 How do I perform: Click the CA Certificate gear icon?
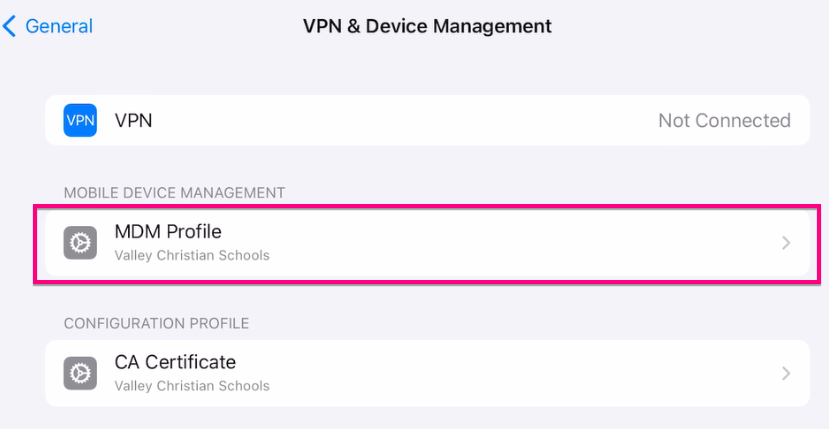[80, 373]
